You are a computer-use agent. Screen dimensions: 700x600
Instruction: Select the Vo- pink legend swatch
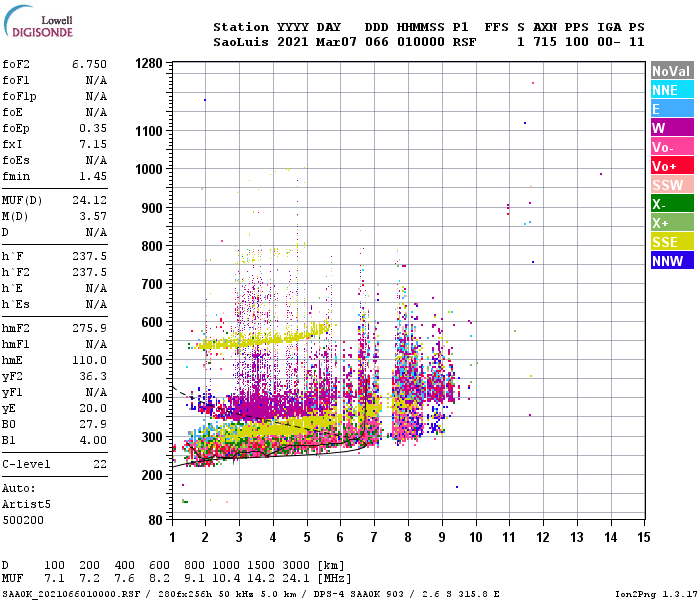[672, 147]
